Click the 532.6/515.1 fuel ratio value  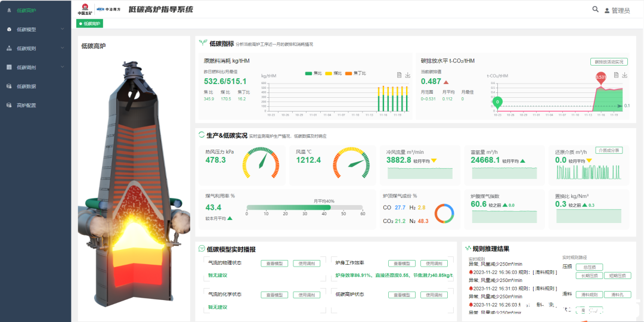[x=225, y=81]
